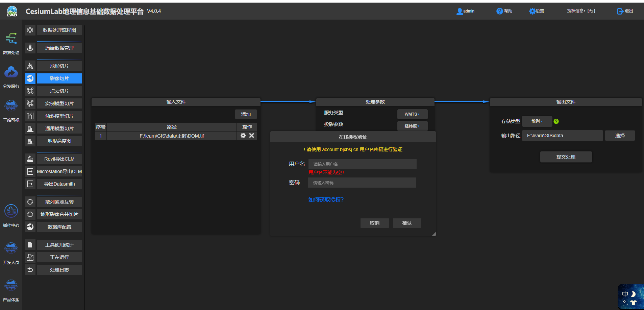Click the icon beside 地形高度图
This screenshot has height=310, width=644.
click(30, 141)
